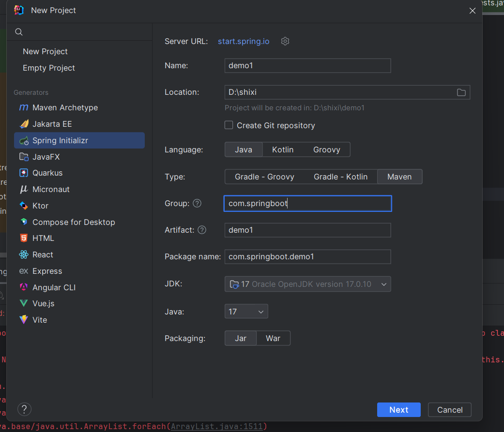Select Jakarta EE generator
The image size is (504, 432).
79,124
